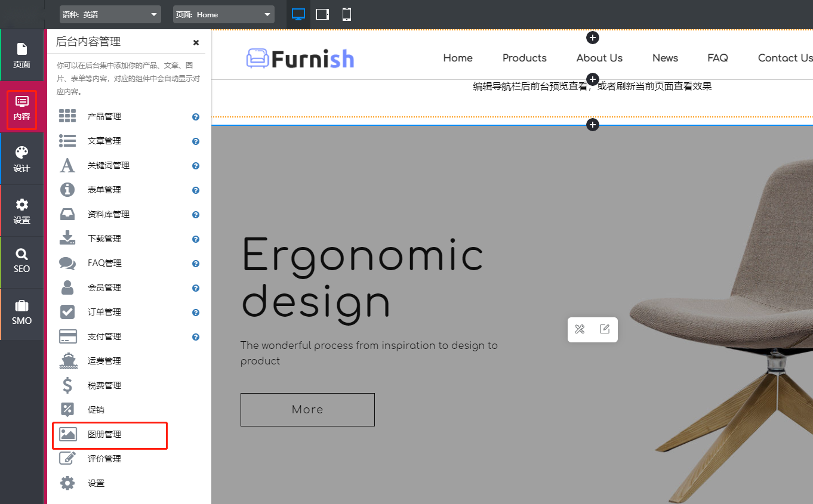Close the 后台内容管理 panel
The width and height of the screenshot is (813, 504).
coord(196,42)
